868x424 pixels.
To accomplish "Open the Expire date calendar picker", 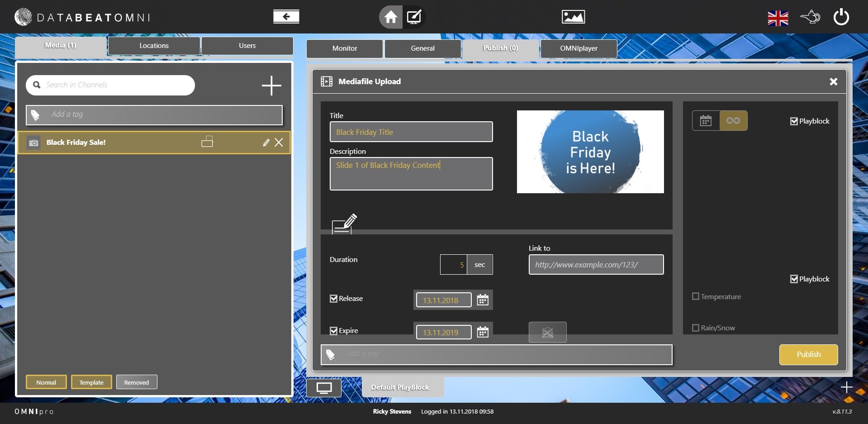I will [483, 332].
